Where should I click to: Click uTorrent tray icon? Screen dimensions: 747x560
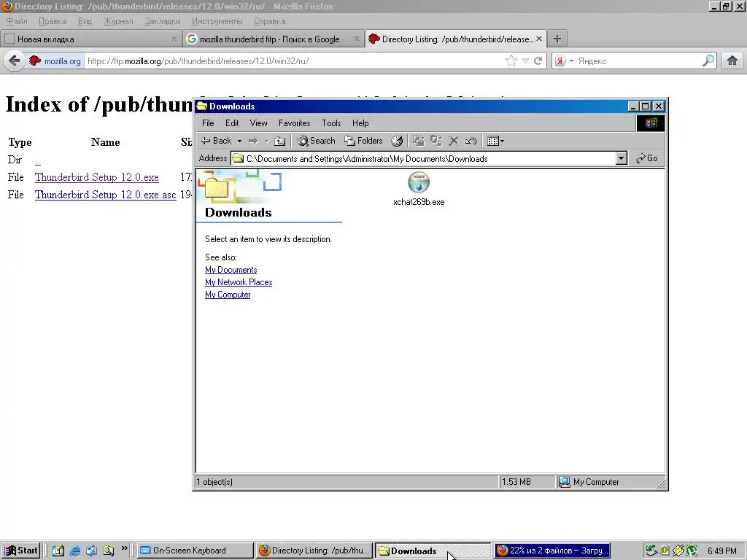click(x=692, y=551)
